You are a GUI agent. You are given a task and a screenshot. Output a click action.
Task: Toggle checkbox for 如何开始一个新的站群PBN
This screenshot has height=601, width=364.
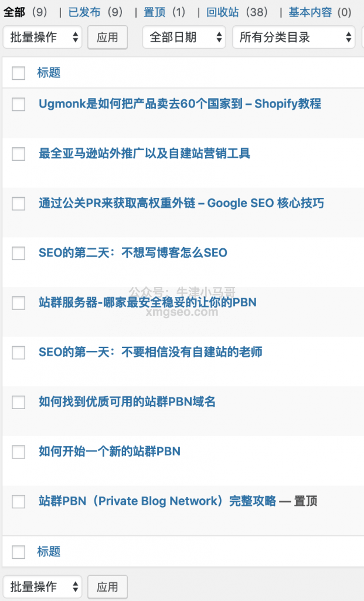coord(19,452)
